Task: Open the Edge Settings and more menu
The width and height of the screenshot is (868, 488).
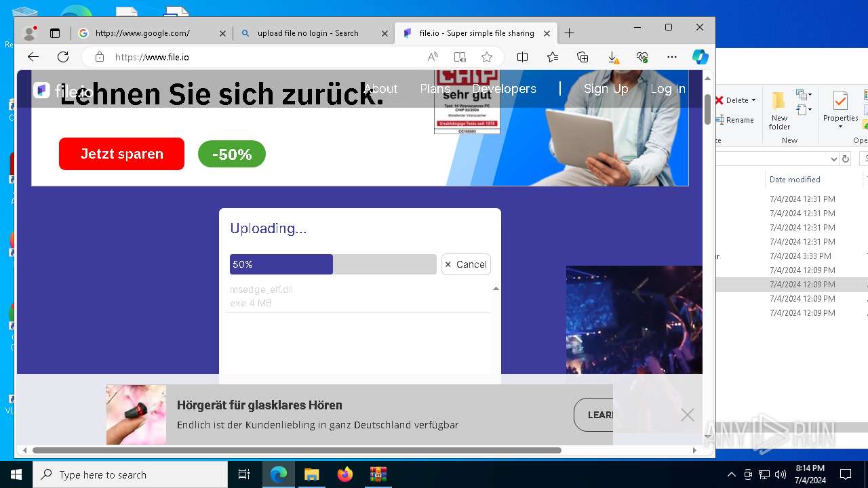Action: (x=672, y=57)
